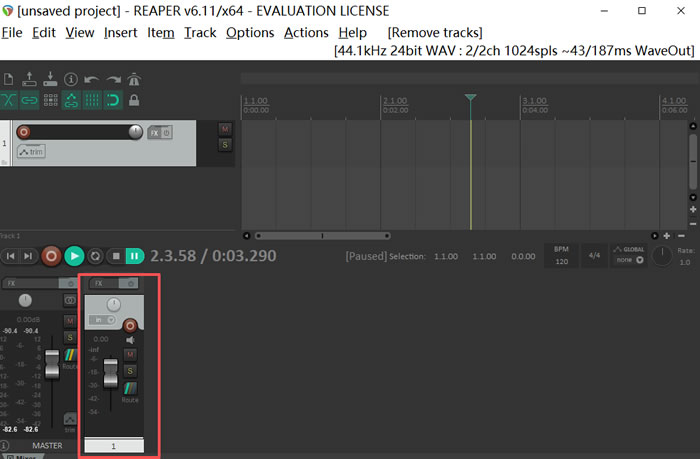700x459 pixels.
Task: Open the Options menu
Action: coord(250,33)
